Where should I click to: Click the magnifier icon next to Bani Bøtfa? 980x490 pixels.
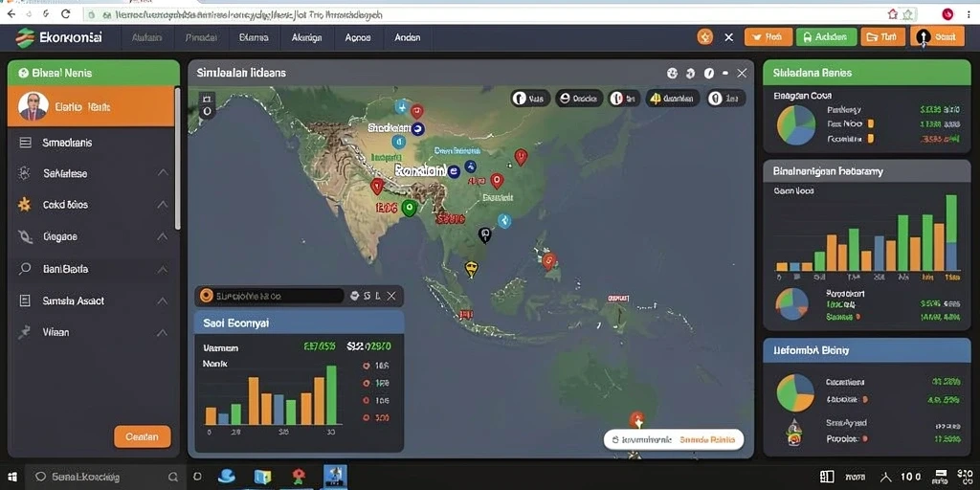click(24, 269)
